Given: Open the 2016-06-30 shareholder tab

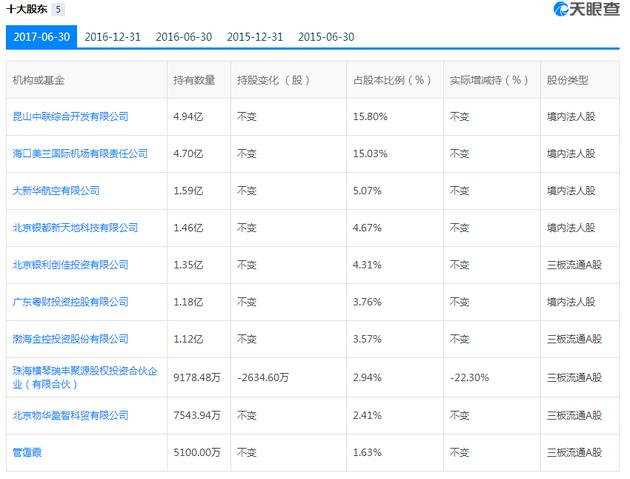Looking at the screenshot, I should pos(184,37).
